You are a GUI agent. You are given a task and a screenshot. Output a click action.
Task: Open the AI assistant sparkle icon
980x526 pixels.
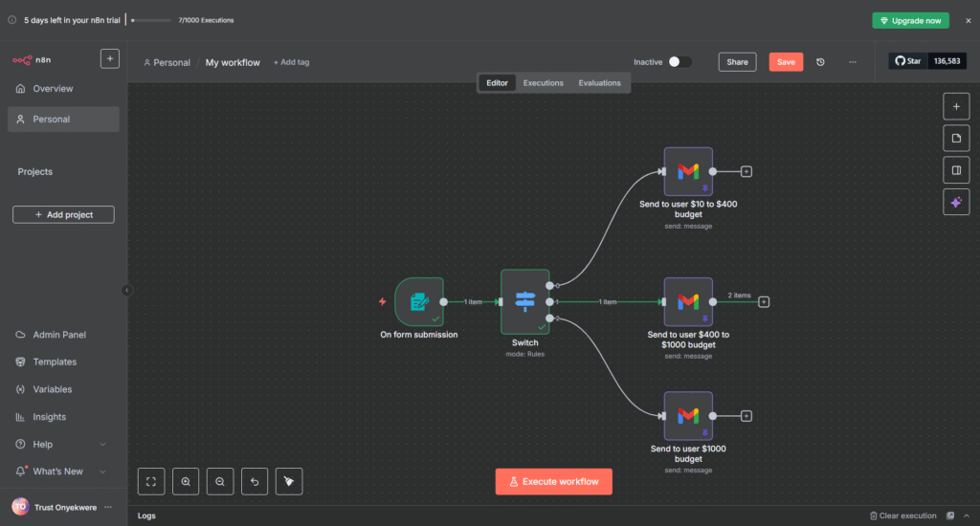[955, 202]
